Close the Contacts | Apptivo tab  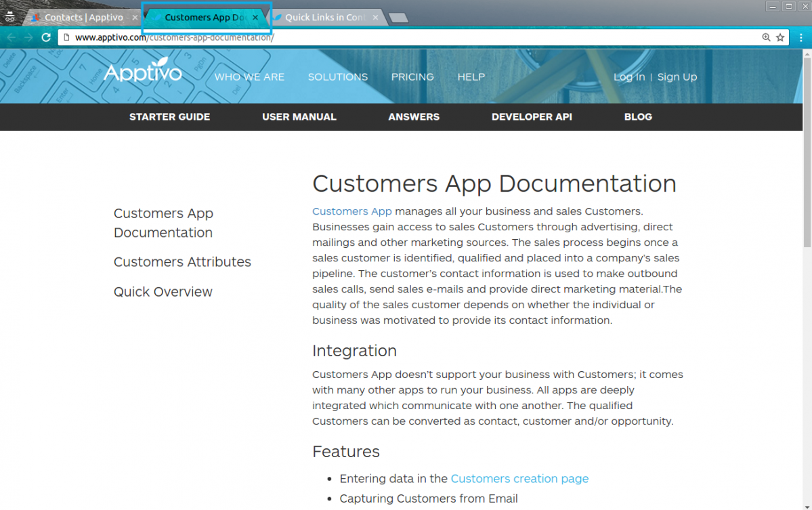135,17
